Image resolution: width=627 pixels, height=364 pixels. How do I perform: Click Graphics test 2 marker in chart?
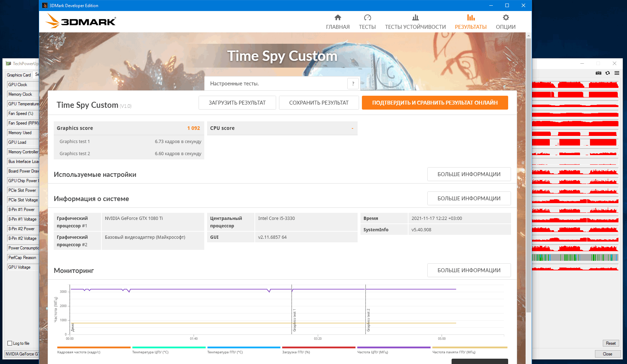click(x=368, y=320)
